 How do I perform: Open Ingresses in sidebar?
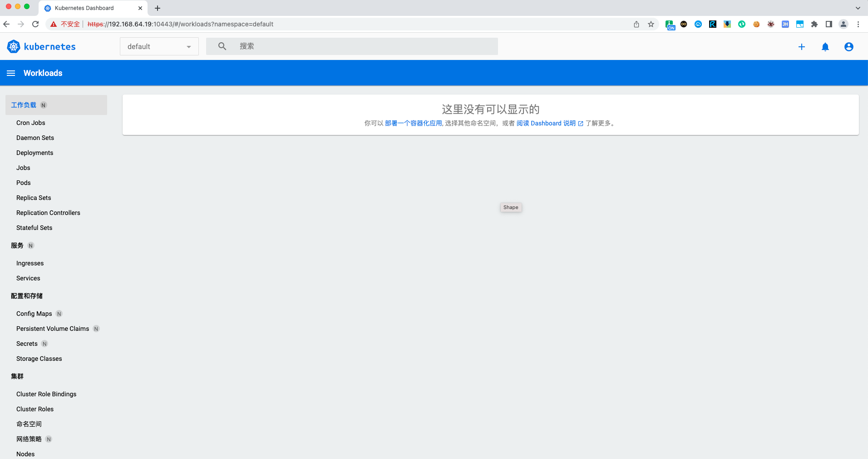(x=30, y=263)
